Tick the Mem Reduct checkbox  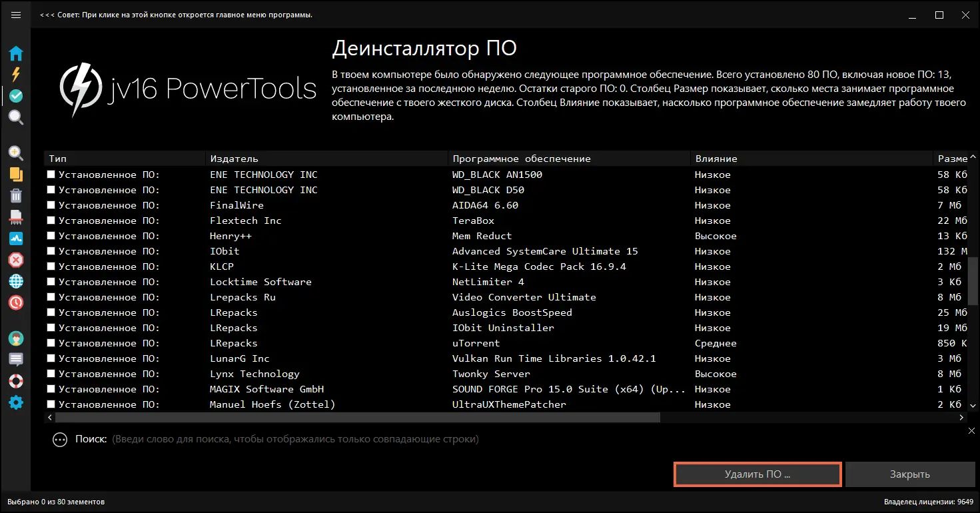click(51, 236)
